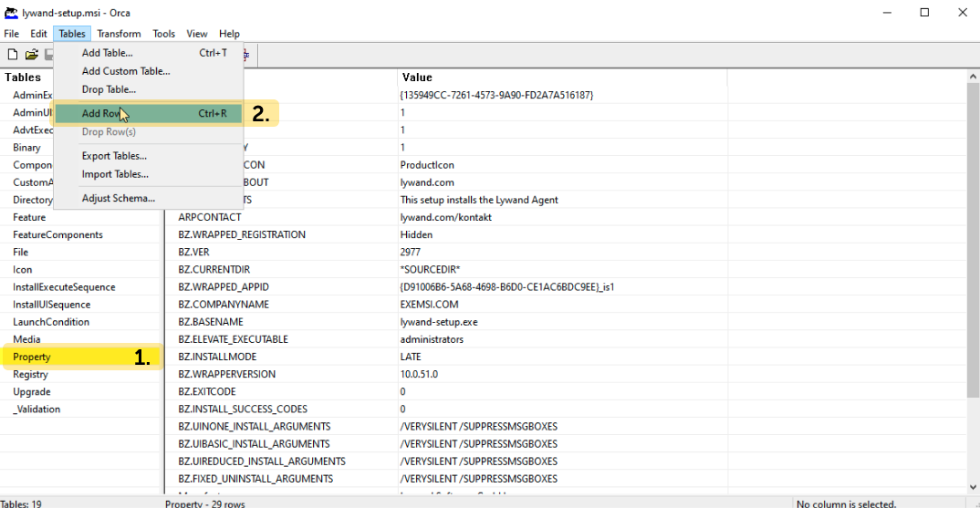Open the Help menu
The width and height of the screenshot is (980, 508).
click(x=229, y=34)
